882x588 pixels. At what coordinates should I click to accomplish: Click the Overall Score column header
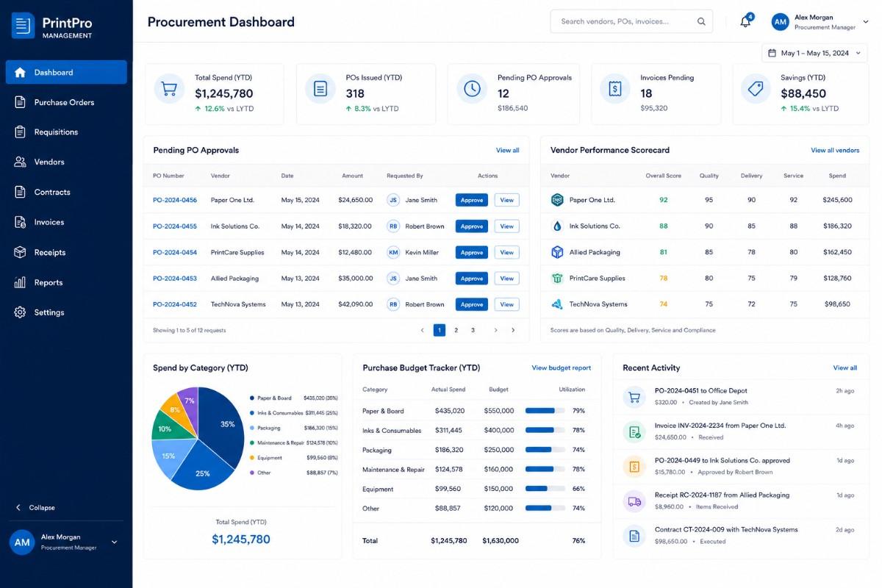663,176
